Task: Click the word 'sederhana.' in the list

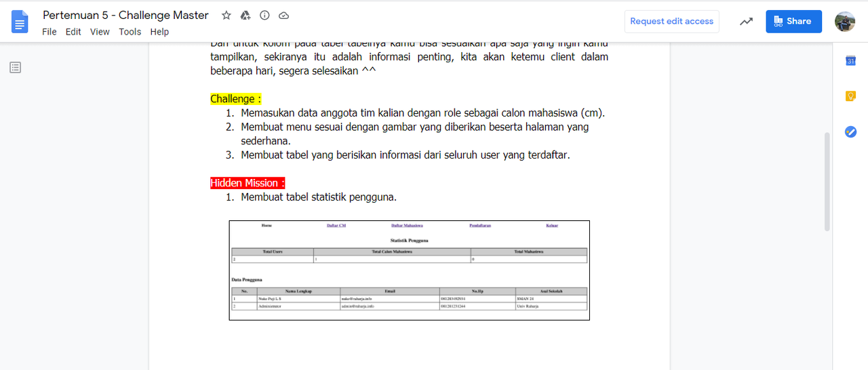Action: point(266,141)
